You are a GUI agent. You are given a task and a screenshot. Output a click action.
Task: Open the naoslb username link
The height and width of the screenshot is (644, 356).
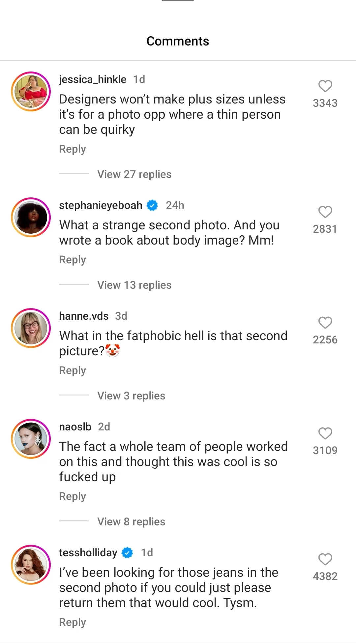[75, 427]
